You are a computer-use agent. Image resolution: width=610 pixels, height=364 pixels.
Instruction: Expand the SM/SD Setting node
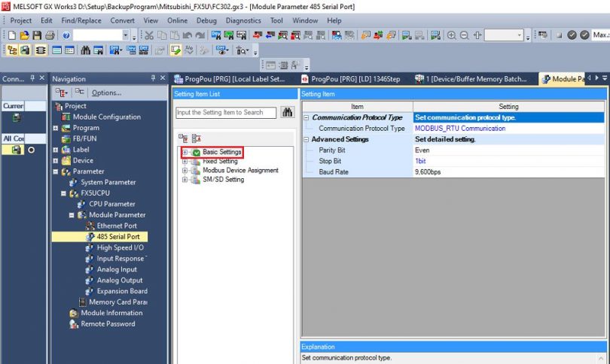(x=185, y=180)
